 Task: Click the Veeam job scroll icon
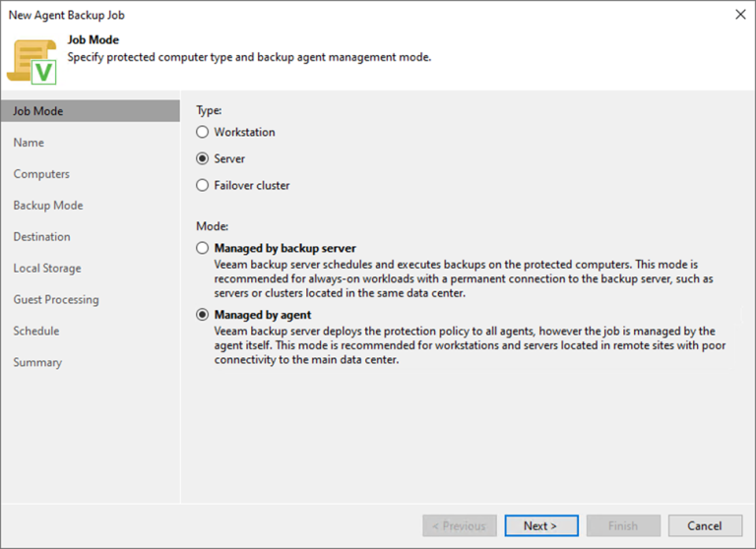point(31,62)
